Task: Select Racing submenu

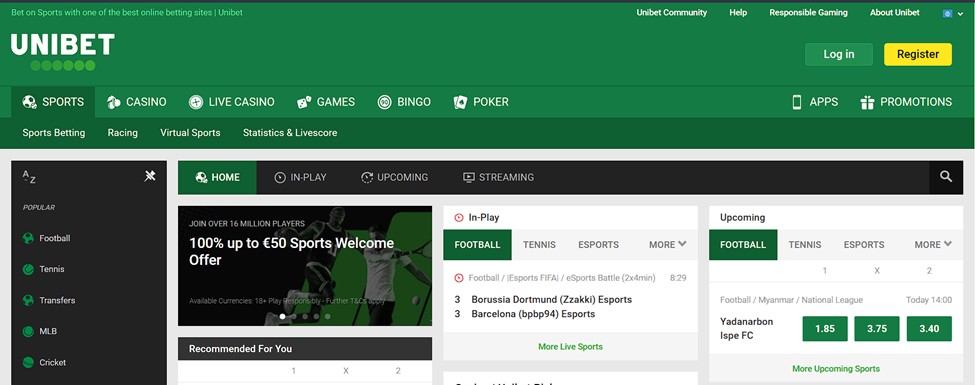Action: tap(122, 132)
